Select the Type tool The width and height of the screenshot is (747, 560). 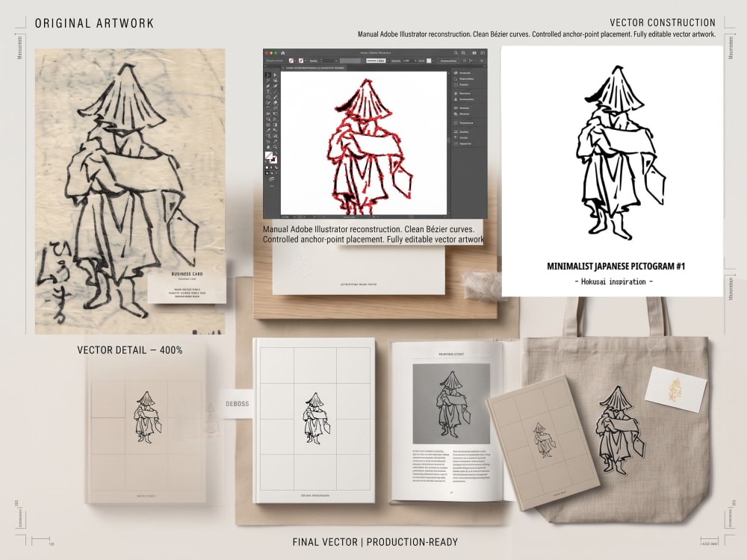point(267,91)
